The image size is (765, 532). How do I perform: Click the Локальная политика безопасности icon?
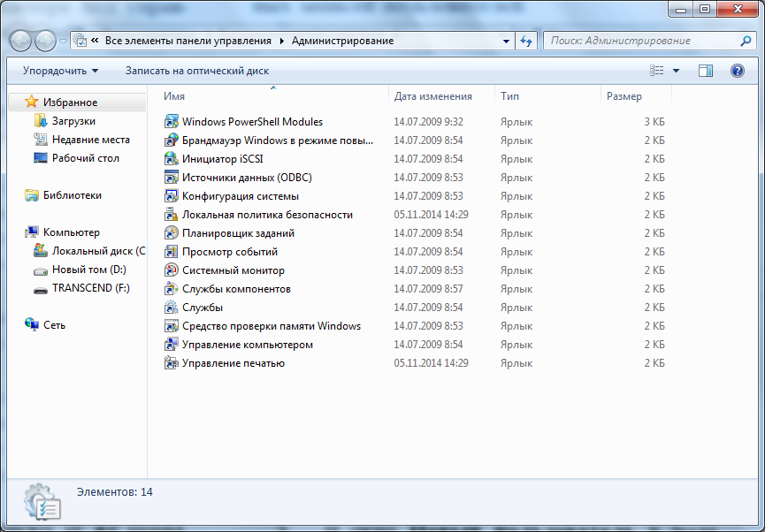click(171, 215)
